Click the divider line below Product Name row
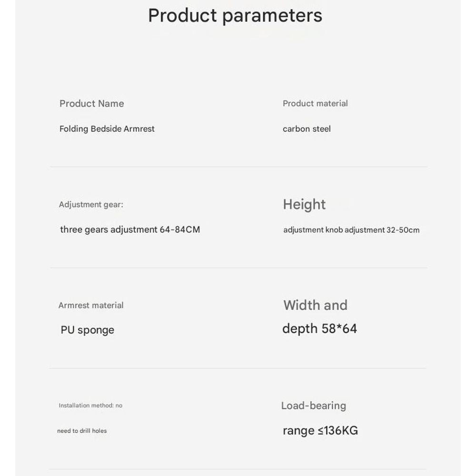Screen dimensions: 476x476 [238, 167]
